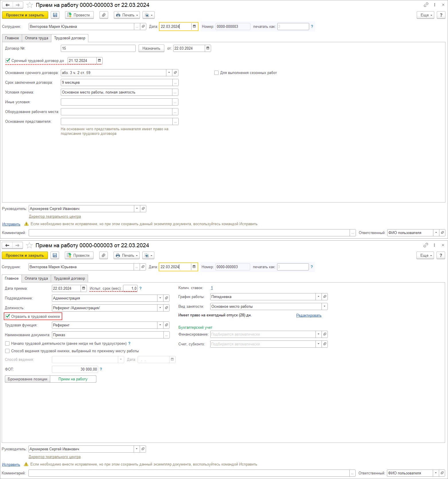This screenshot has width=448, height=479.
Task: Open Директор театрального центра link, bottom window
Action: coord(54,457)
